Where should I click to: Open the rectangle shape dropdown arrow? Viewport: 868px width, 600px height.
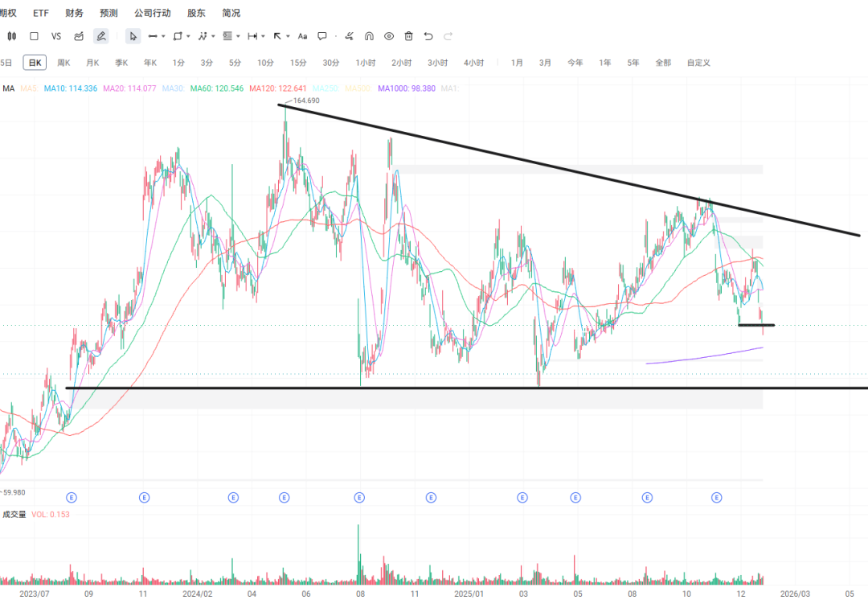[189, 36]
